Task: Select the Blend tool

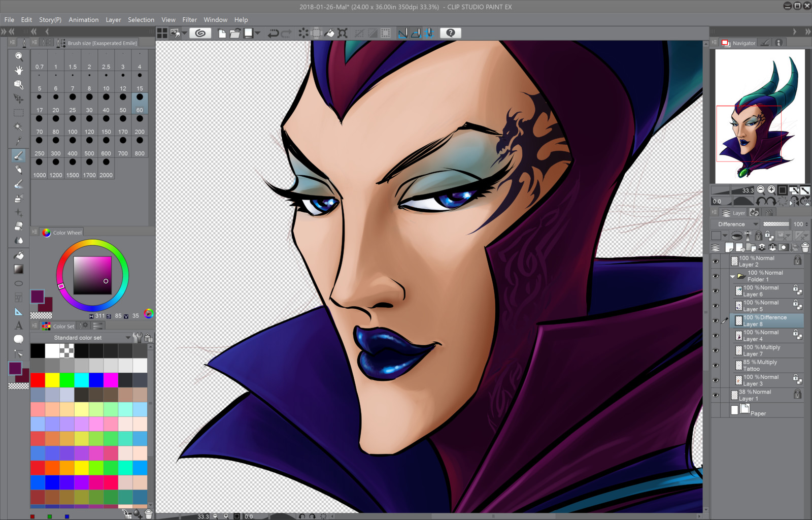Action: tap(19, 241)
